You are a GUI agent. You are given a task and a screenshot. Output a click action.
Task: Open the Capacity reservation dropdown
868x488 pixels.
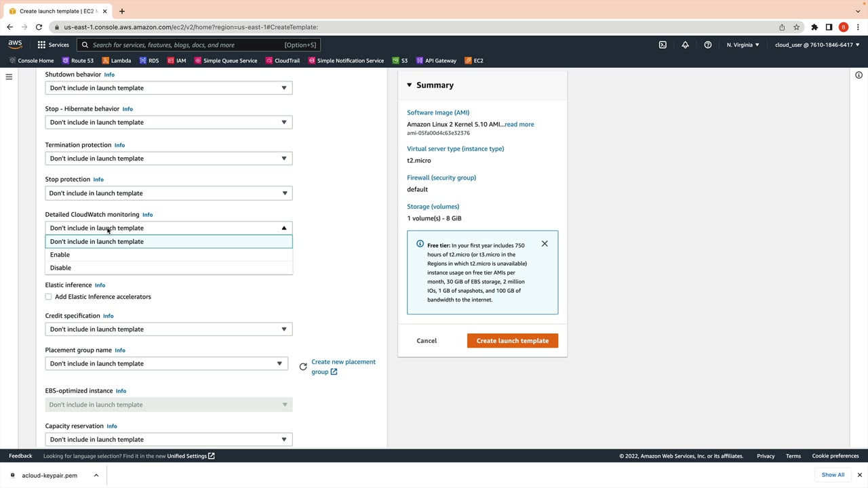click(169, 439)
